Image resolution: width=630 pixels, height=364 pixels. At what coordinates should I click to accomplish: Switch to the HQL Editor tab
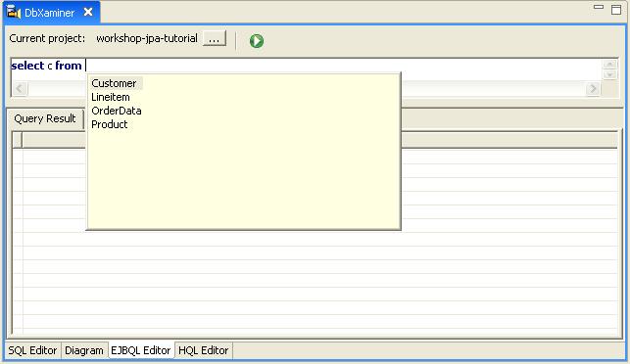[203, 350]
